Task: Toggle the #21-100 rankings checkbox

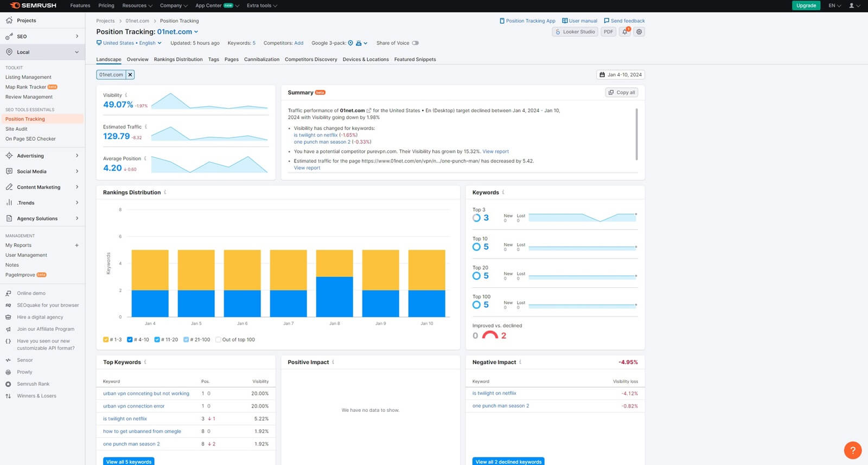Action: point(186,340)
